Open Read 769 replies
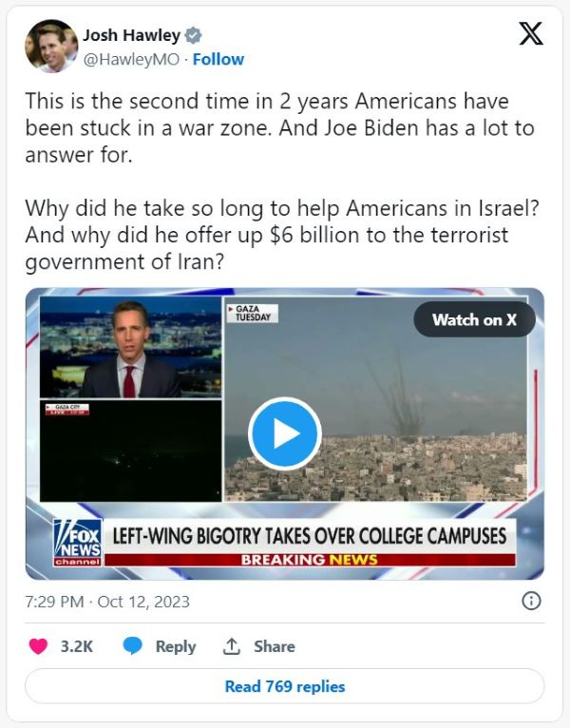570x728 pixels. click(x=285, y=686)
